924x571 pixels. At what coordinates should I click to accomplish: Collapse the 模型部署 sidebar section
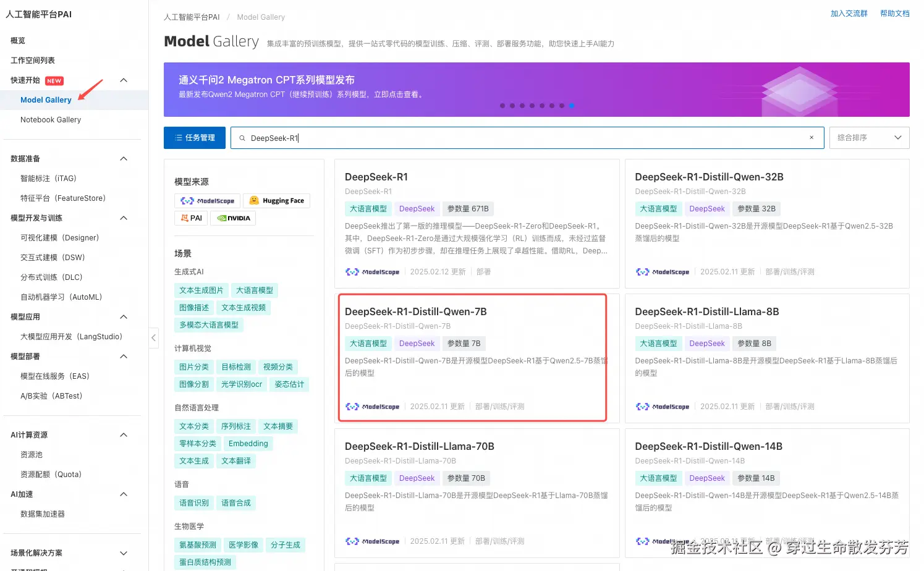[124, 357]
